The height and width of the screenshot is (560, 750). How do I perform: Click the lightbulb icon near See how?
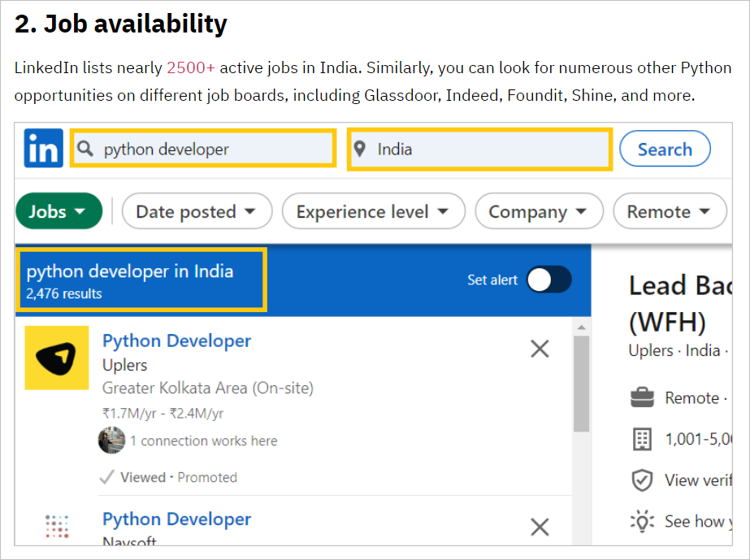point(642,521)
